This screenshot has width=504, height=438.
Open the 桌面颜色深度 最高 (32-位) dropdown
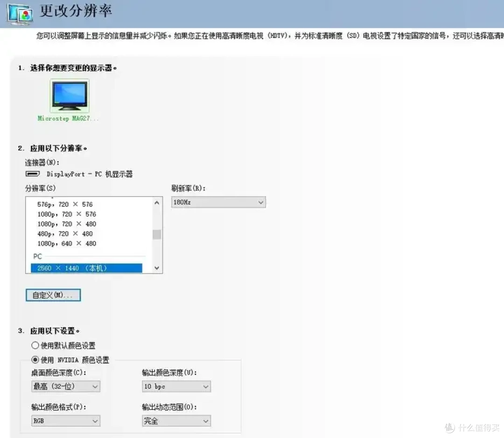click(66, 386)
